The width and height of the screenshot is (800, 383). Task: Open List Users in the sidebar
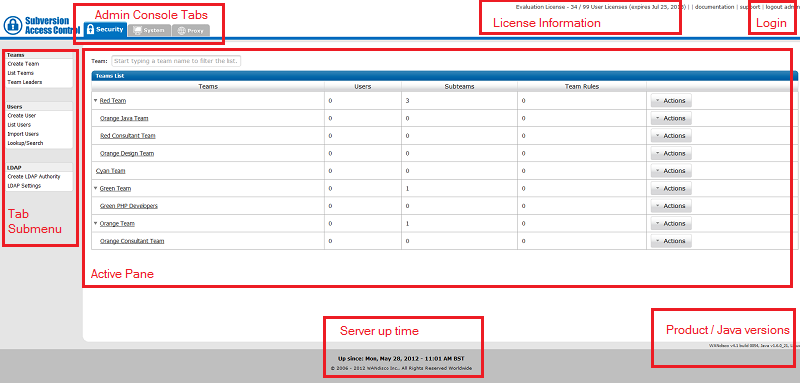click(19, 125)
